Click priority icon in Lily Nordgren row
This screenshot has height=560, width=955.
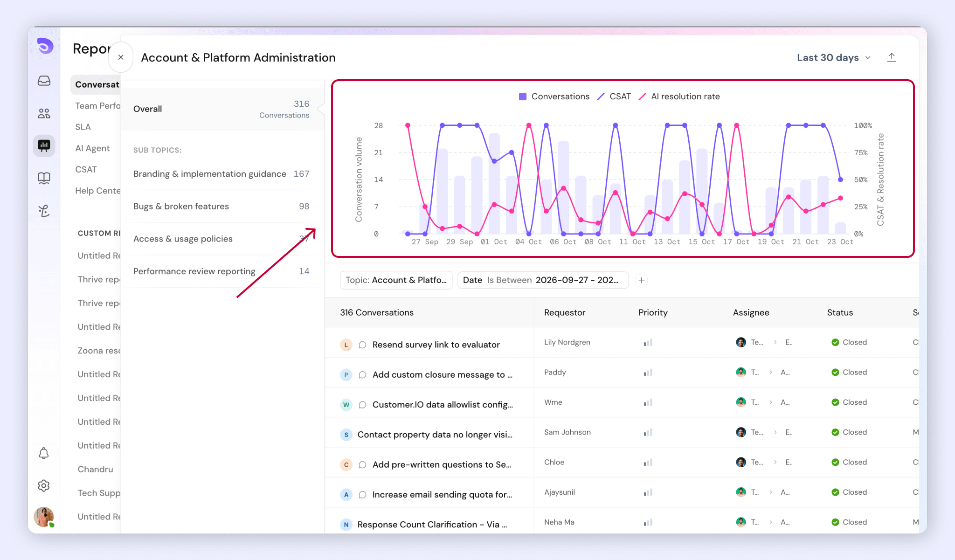(648, 343)
